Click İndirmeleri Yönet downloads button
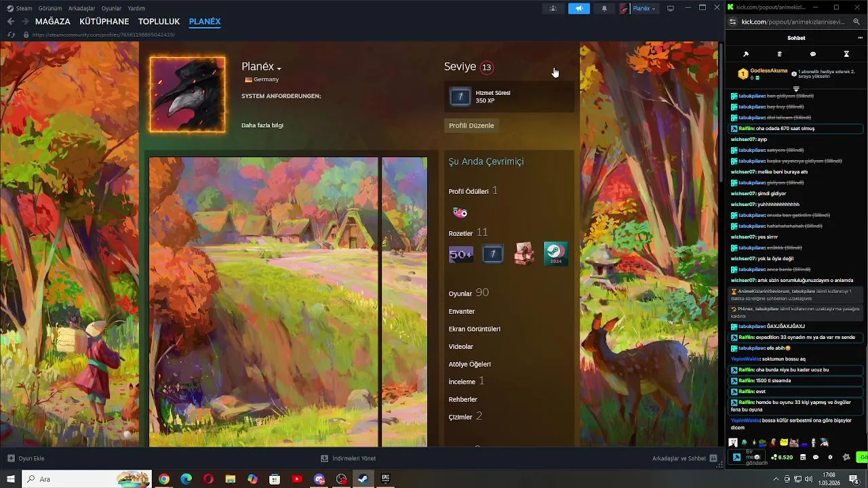This screenshot has width=868, height=488. [349, 459]
